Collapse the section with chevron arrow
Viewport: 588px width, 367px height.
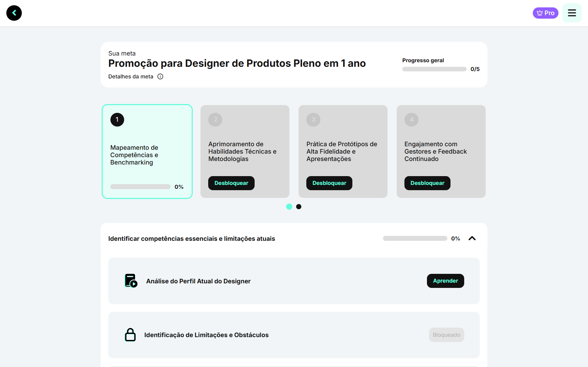[x=472, y=238]
